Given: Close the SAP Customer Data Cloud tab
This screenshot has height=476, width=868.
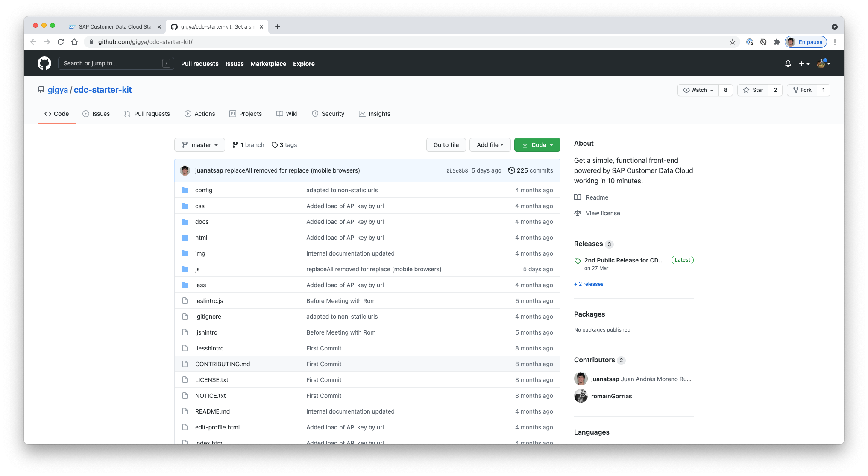Looking at the screenshot, I should [x=159, y=27].
